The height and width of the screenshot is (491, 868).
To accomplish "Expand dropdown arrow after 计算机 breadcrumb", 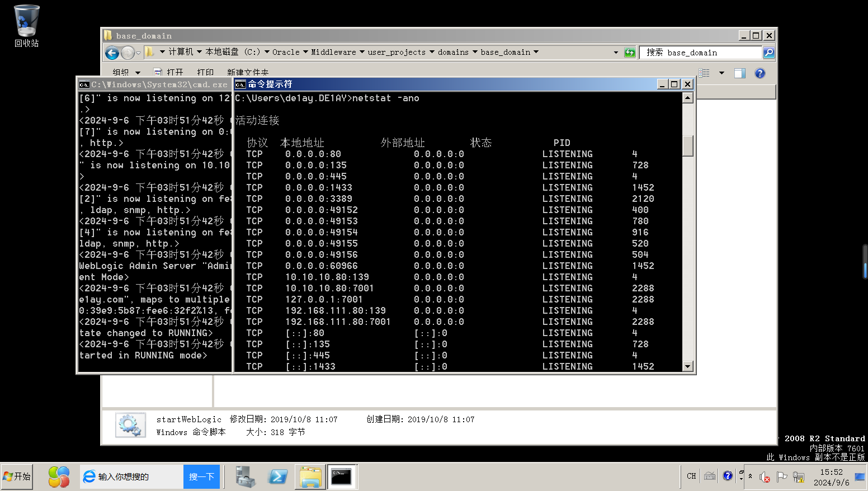I will [x=199, y=52].
